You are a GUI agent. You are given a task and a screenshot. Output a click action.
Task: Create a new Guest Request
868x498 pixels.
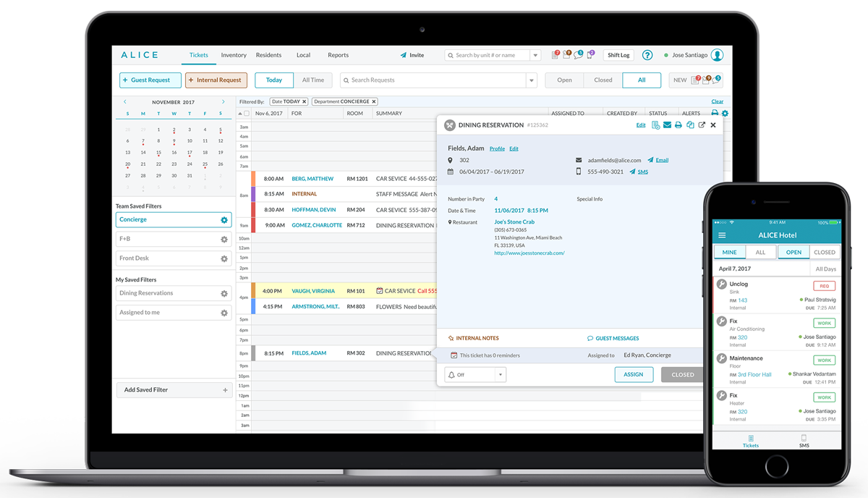[x=150, y=80]
